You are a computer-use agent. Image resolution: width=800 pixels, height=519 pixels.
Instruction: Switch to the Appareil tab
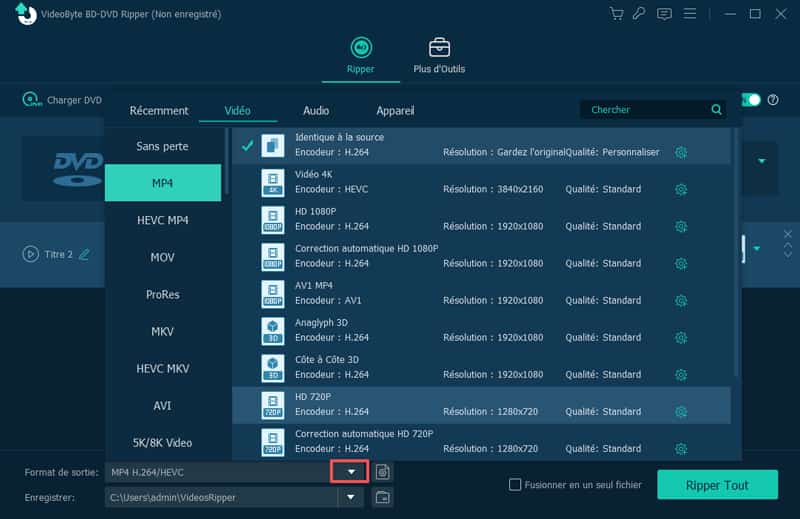(x=395, y=110)
